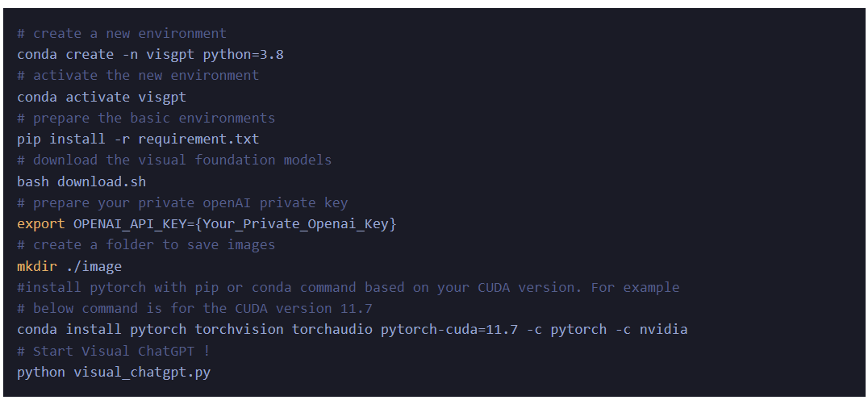This screenshot has height=400, width=868.
Task: Click the 'OPENAI_API_KEY' variable name
Action: [130, 224]
